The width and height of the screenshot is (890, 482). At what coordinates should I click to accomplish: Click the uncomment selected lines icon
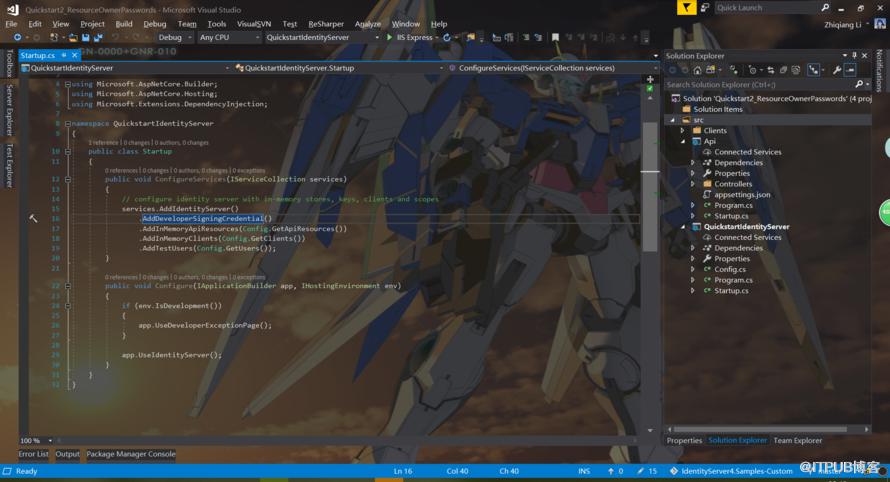pos(538,37)
